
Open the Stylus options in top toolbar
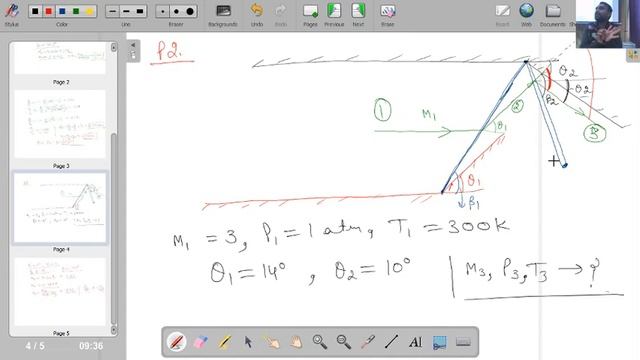tap(11, 14)
